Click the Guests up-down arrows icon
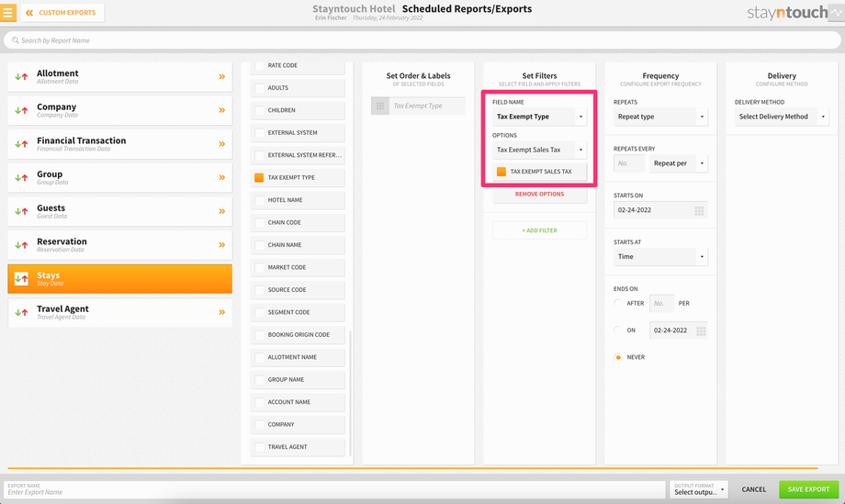The image size is (845, 504). (x=21, y=212)
